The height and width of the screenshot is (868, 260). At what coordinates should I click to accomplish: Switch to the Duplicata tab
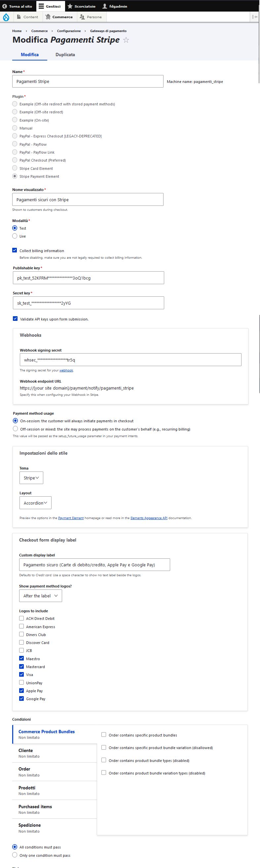click(65, 55)
